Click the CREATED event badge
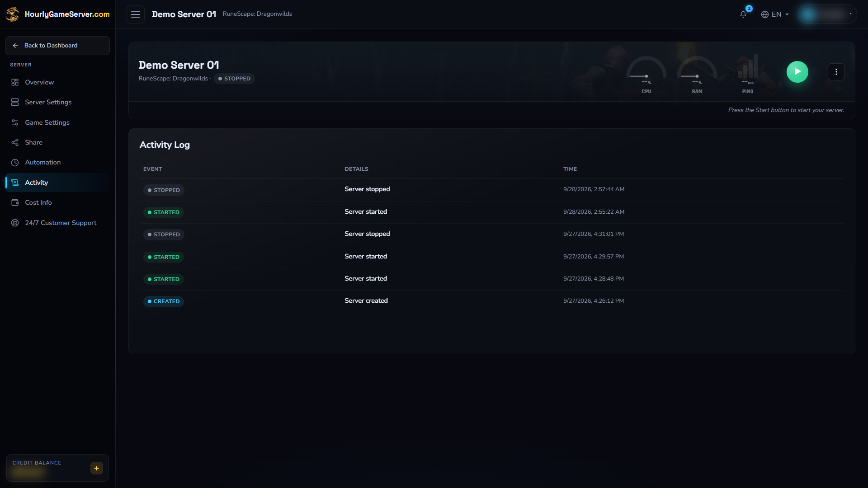The width and height of the screenshot is (868, 488). pos(164,301)
